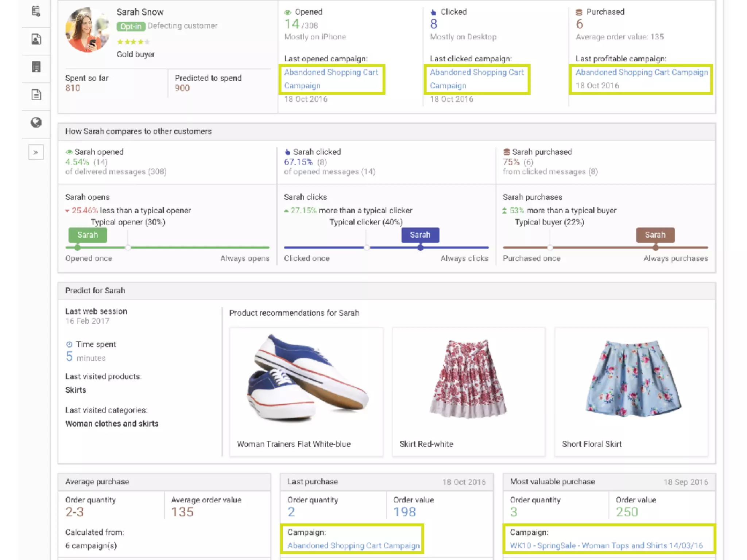Open last profitable Abandoned Shopping Cart Campaign
The image size is (747, 560).
coord(641,73)
